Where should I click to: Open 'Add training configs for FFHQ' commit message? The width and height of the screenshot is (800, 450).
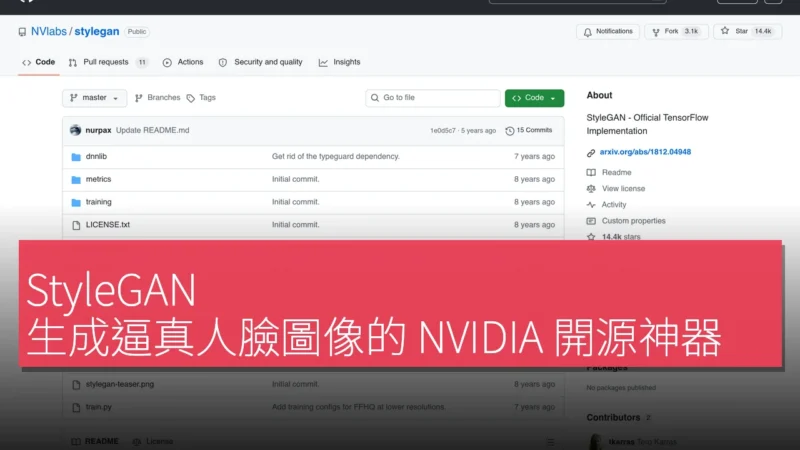[x=359, y=407]
